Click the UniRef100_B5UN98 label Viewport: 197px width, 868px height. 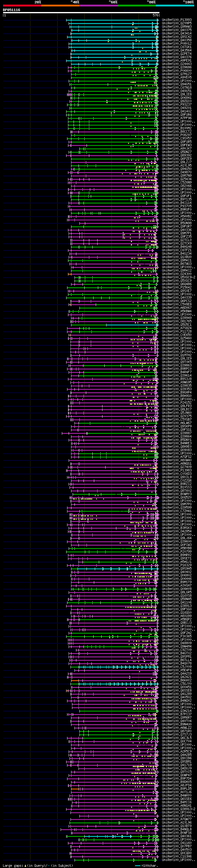tap(177, 223)
